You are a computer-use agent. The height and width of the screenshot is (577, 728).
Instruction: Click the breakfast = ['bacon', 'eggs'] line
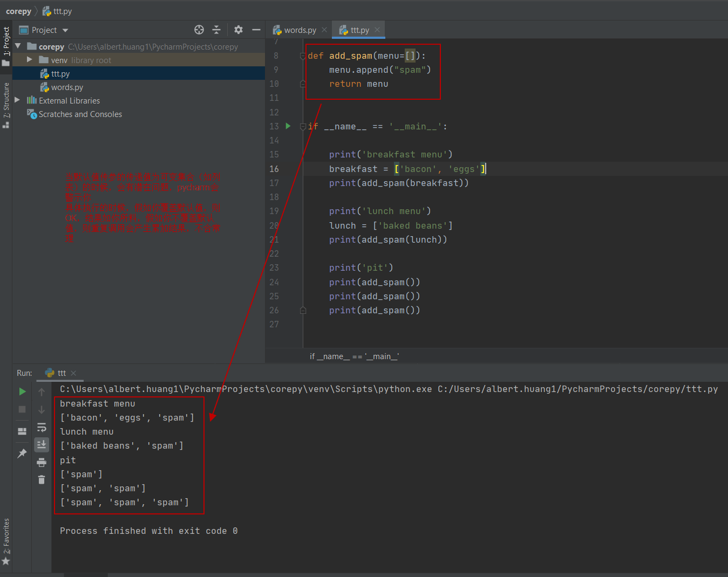(407, 169)
